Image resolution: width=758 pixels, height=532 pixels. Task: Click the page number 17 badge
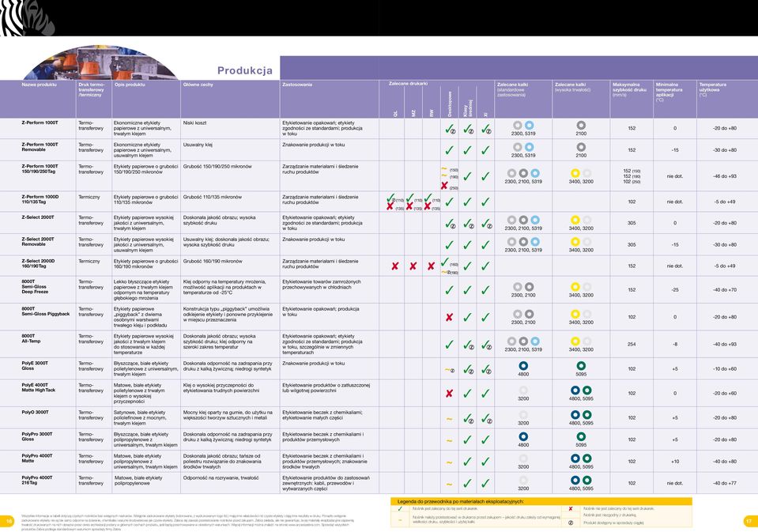click(749, 521)
